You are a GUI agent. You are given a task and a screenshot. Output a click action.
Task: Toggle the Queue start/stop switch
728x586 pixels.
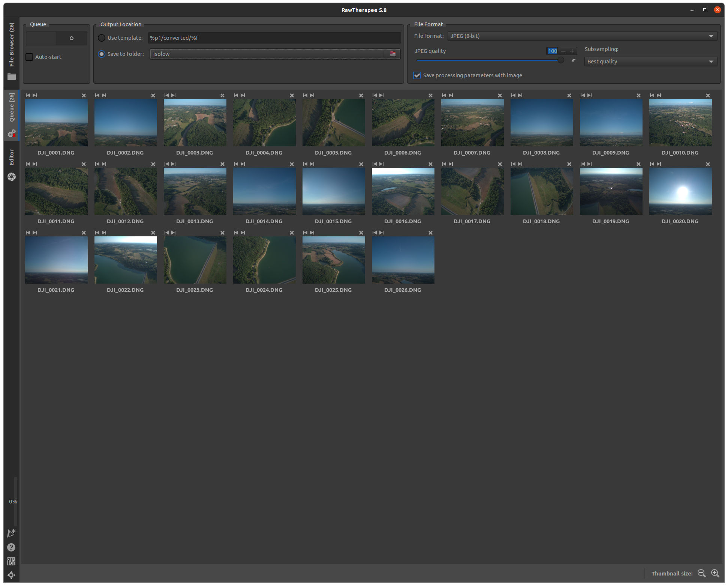57,38
